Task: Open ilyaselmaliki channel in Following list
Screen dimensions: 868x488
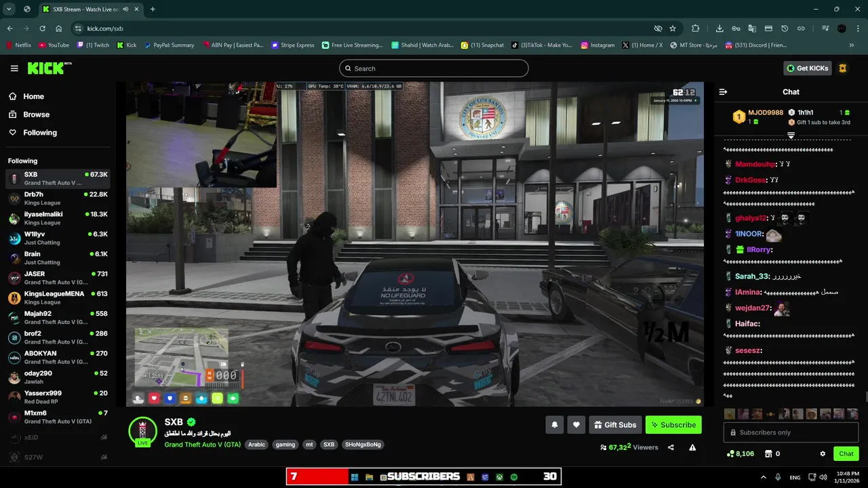Action: pos(58,218)
